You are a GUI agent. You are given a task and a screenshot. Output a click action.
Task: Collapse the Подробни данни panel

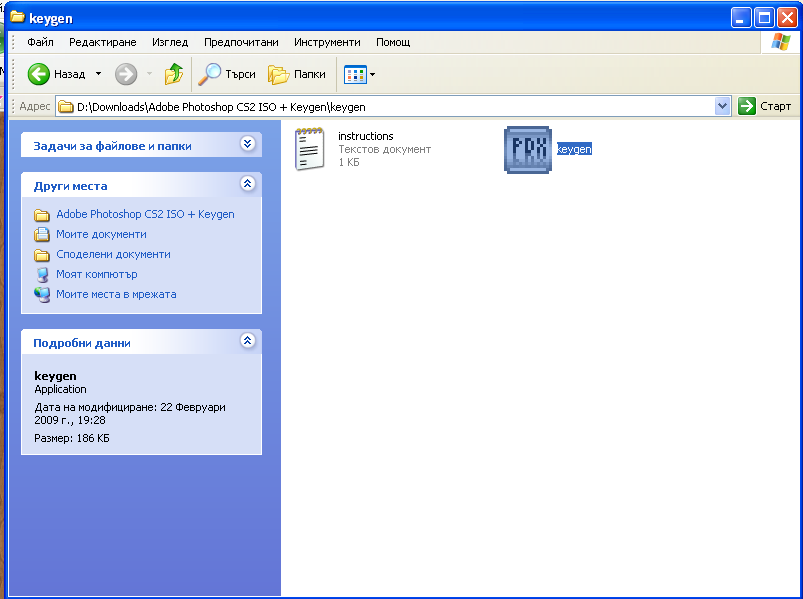pyautogui.click(x=248, y=340)
